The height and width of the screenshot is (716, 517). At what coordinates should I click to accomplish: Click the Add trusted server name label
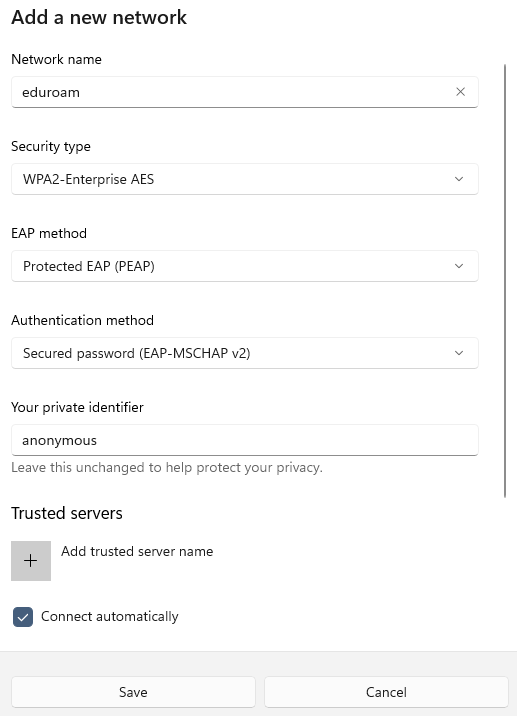137,551
